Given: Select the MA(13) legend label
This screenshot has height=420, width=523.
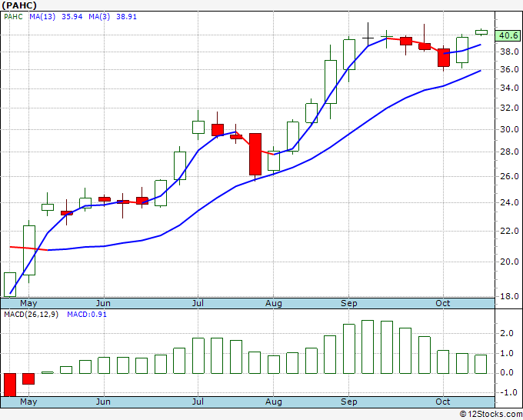Looking at the screenshot, I should [42, 17].
